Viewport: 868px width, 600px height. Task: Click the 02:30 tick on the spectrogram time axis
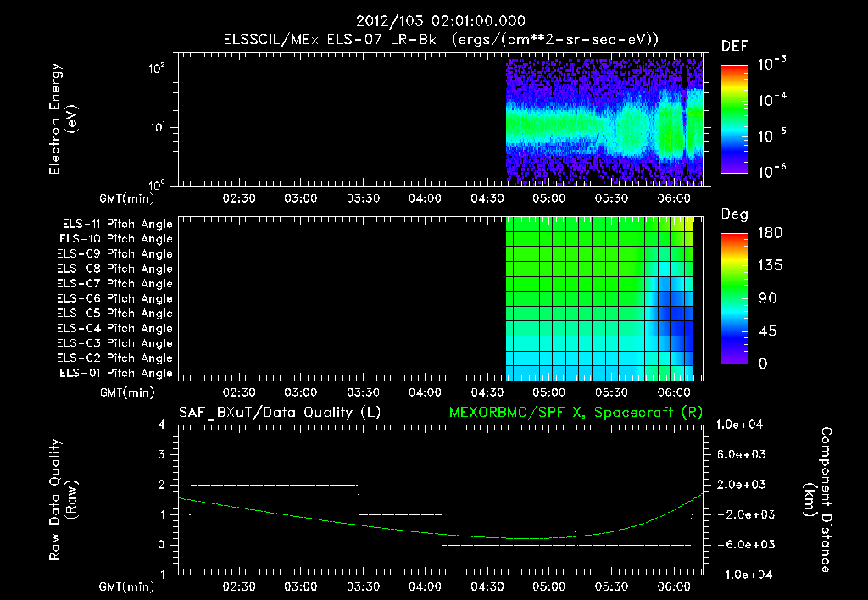238,198
